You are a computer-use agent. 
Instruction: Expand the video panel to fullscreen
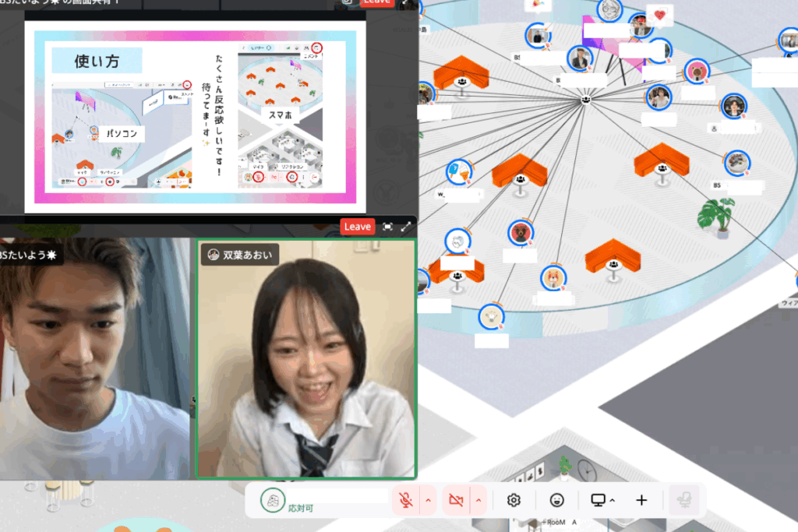tap(406, 227)
